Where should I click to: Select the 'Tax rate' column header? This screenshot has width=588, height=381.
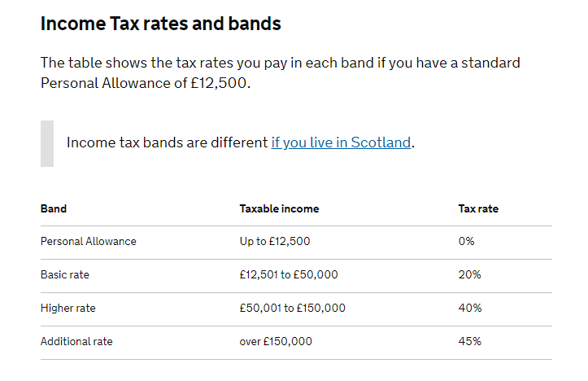478,208
